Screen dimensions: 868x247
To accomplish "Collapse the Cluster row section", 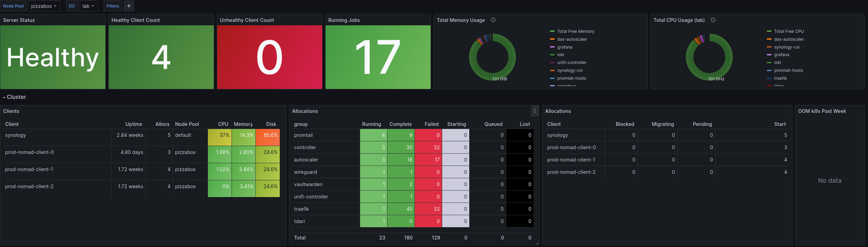I will [14, 97].
